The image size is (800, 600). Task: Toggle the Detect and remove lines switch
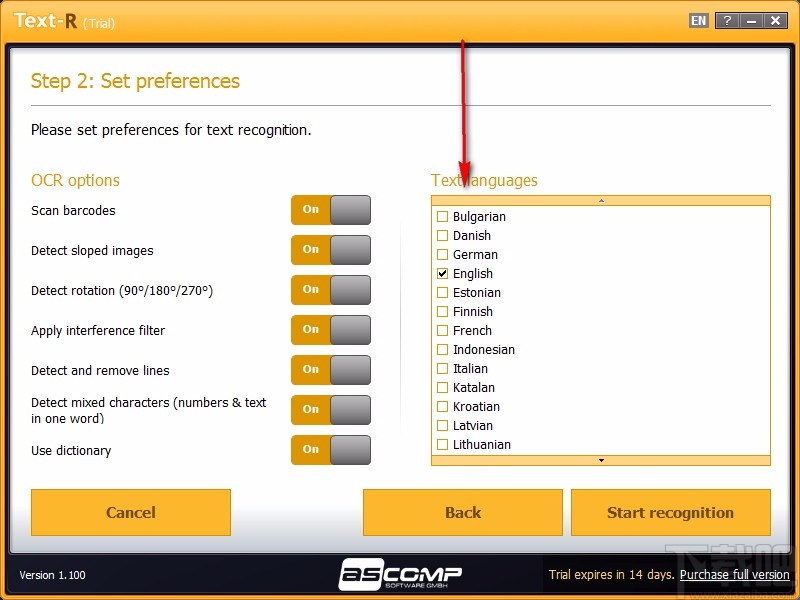[331, 370]
